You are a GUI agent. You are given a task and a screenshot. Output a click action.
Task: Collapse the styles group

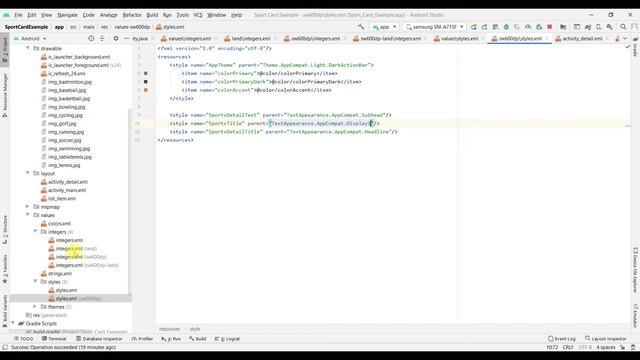point(35,282)
